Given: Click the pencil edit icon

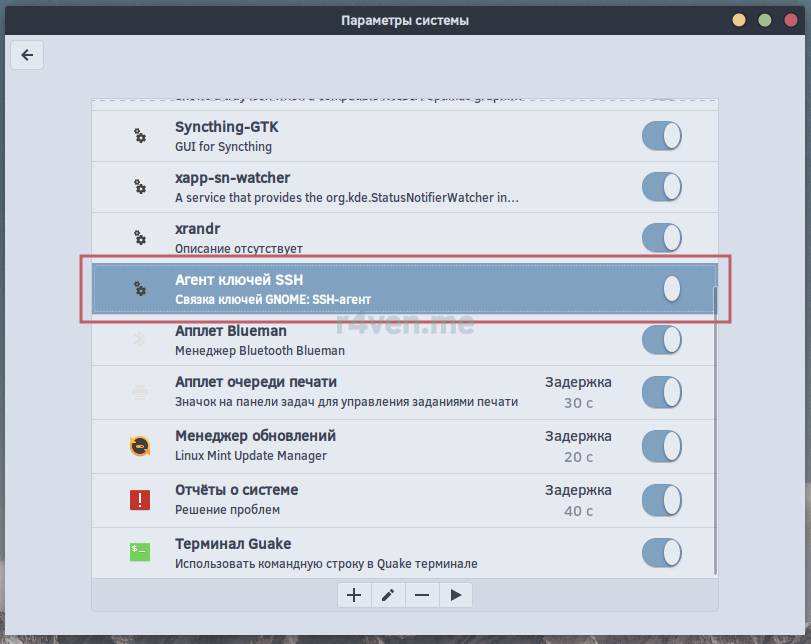Looking at the screenshot, I should pyautogui.click(x=388, y=595).
